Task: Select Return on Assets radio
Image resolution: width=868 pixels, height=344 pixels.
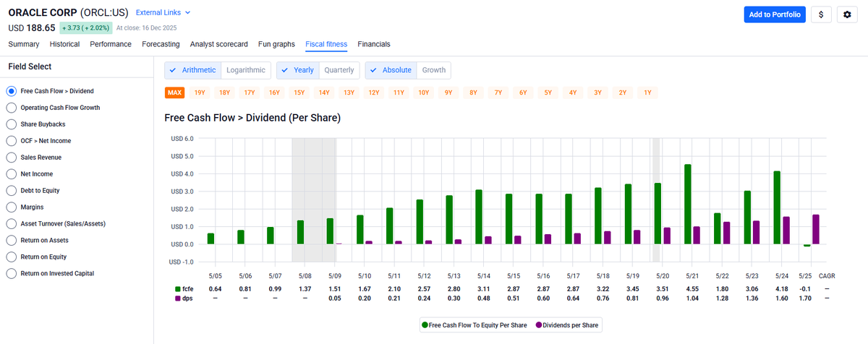Action: point(11,241)
